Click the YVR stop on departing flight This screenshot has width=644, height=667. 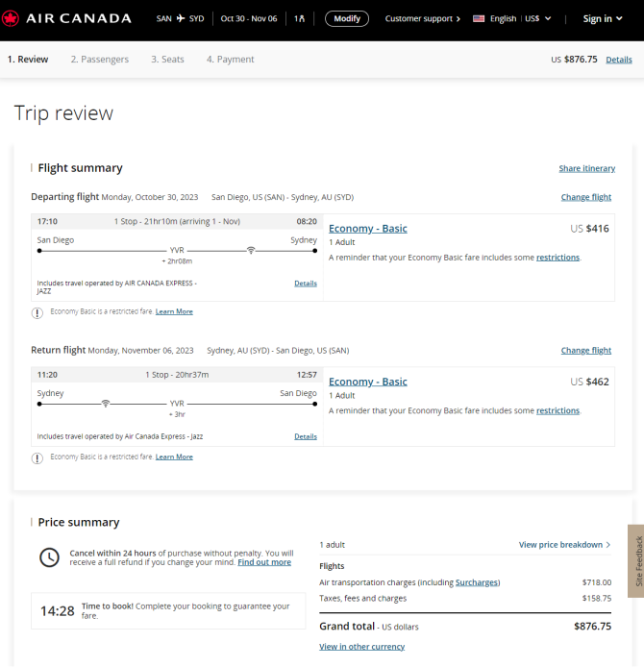tap(177, 250)
